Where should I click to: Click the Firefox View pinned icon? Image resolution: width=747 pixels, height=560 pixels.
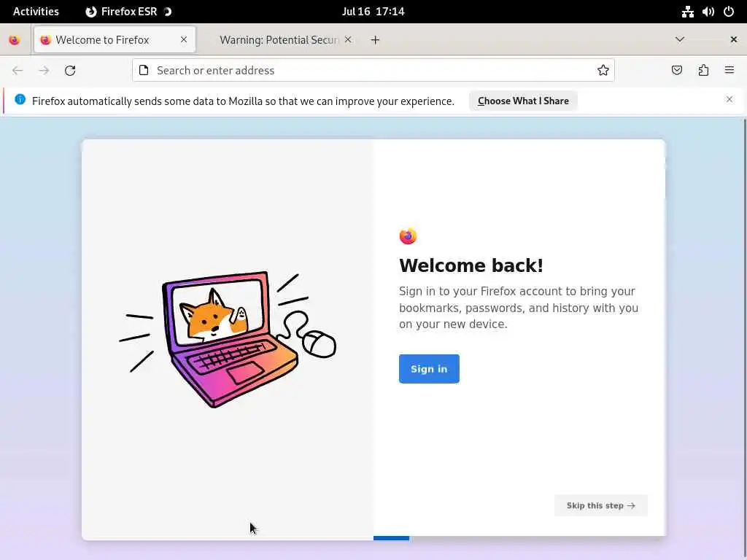coord(15,40)
